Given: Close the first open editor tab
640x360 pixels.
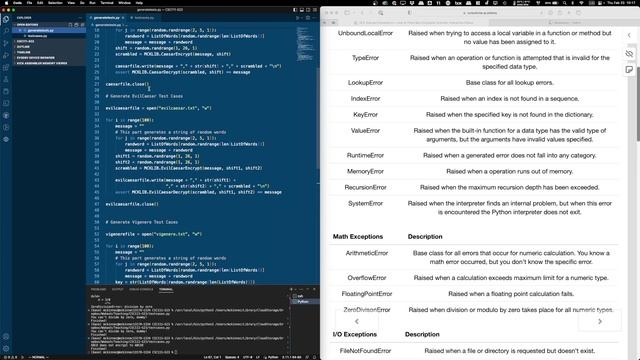Looking at the screenshot, I should click(123, 18).
